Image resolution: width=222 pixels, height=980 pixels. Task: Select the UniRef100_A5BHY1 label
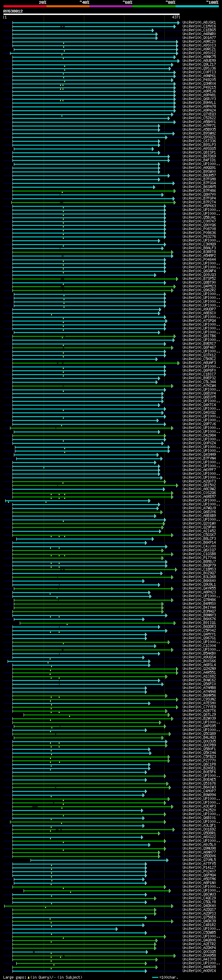pyautogui.click(x=199, y=122)
